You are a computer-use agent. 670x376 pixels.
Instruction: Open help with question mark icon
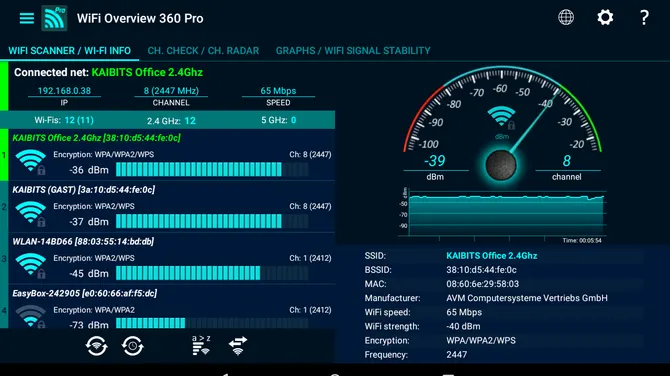point(644,18)
